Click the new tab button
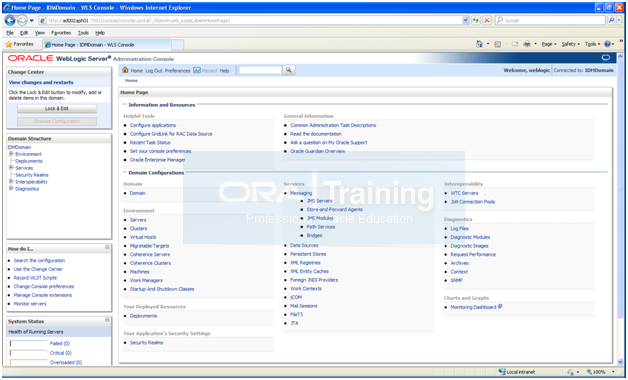628x380 pixels. click(x=177, y=45)
